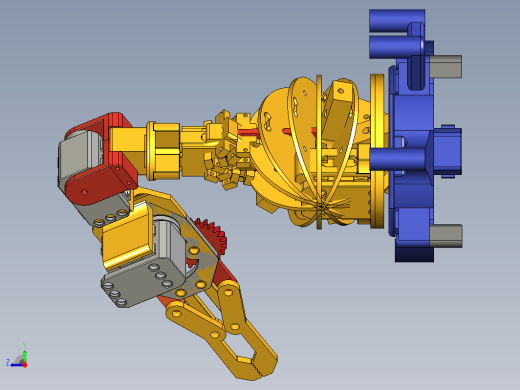Select the topmost blue cylinder on base

click(397, 21)
